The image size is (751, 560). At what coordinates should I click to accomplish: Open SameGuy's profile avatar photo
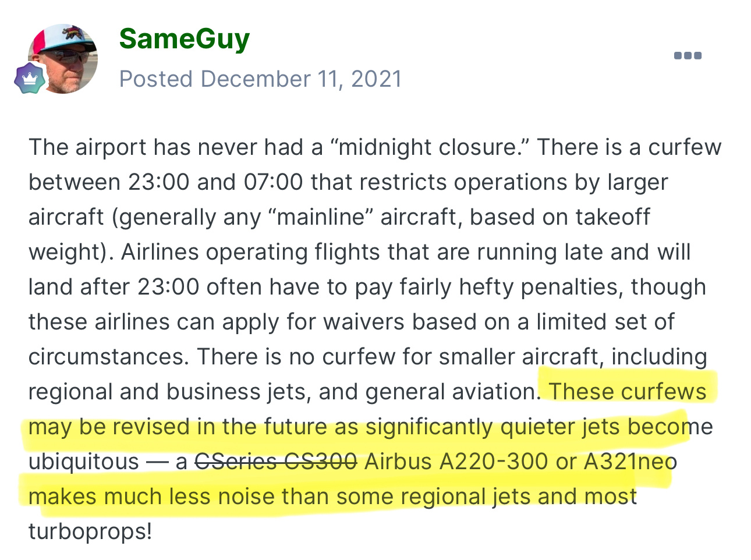(63, 59)
